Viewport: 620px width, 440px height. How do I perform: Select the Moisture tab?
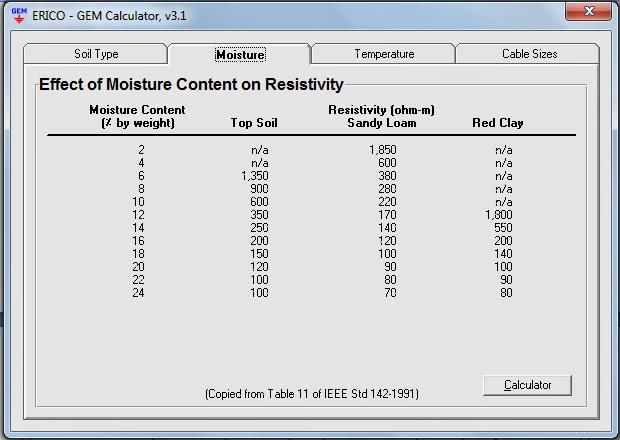tap(240, 54)
